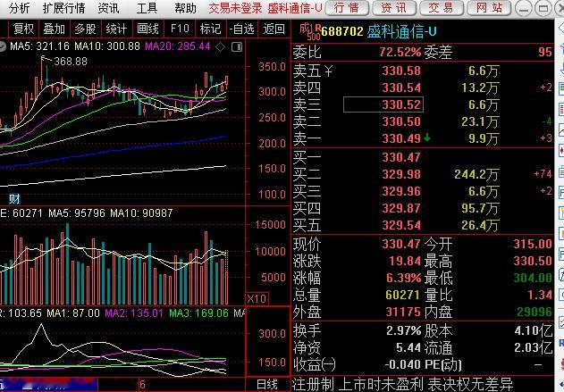Select the 多股 toolbar button
Image resolution: width=564 pixels, height=392 pixels.
[x=85, y=29]
